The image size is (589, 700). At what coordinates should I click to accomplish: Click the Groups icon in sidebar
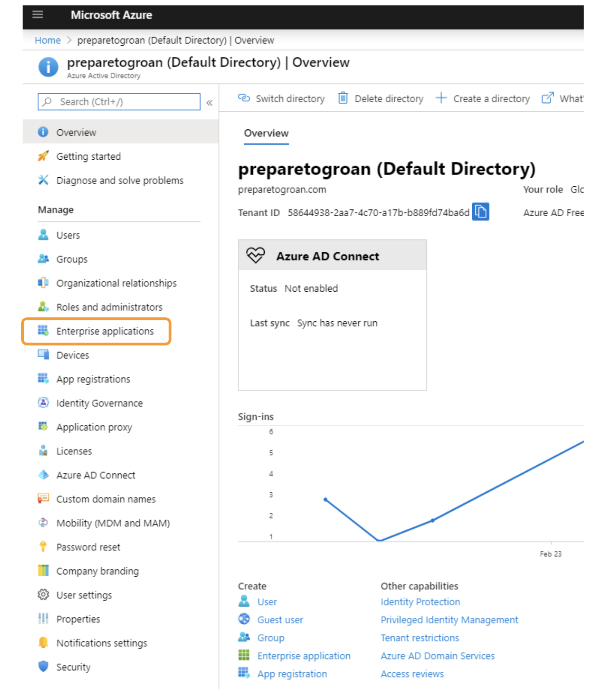pos(43,259)
